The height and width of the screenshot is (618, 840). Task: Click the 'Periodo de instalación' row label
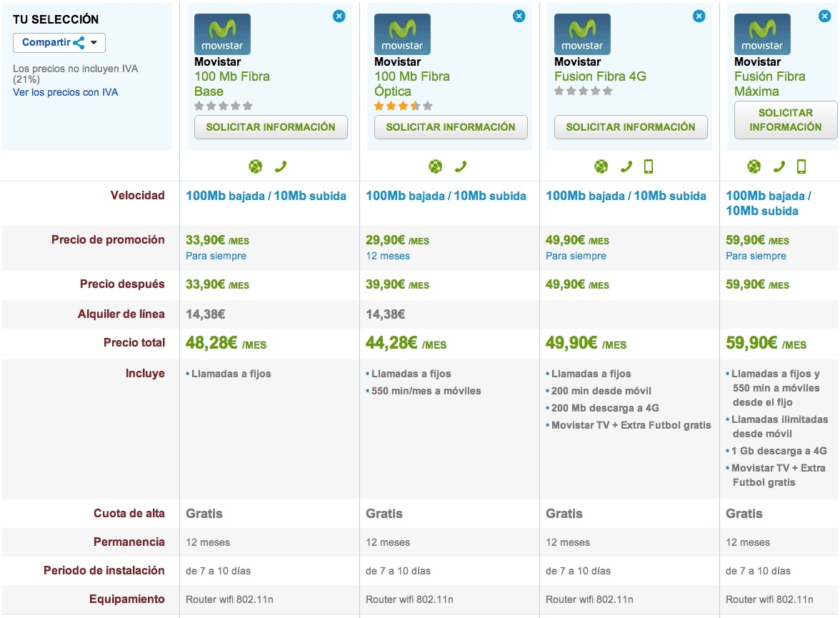click(x=104, y=570)
